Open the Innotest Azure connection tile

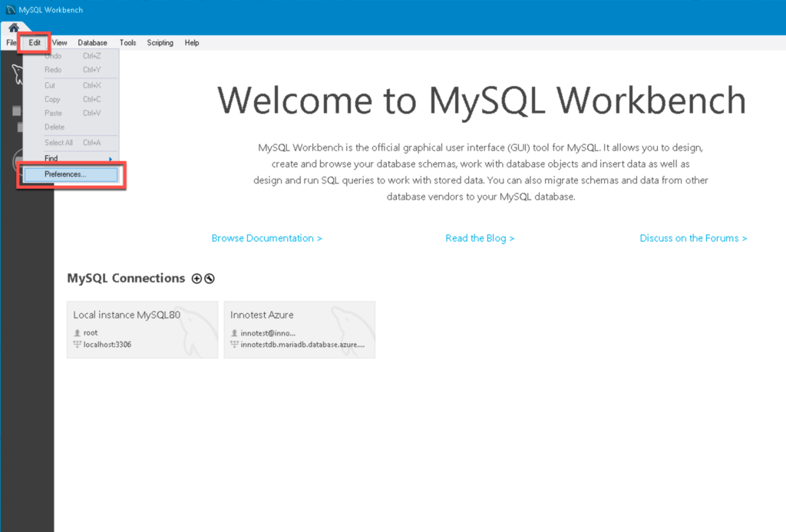click(299, 329)
